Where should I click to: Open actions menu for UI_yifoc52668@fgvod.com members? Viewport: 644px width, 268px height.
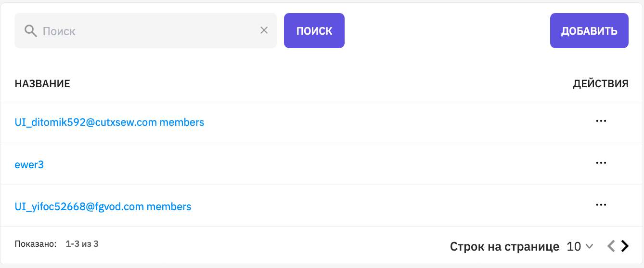[601, 205]
